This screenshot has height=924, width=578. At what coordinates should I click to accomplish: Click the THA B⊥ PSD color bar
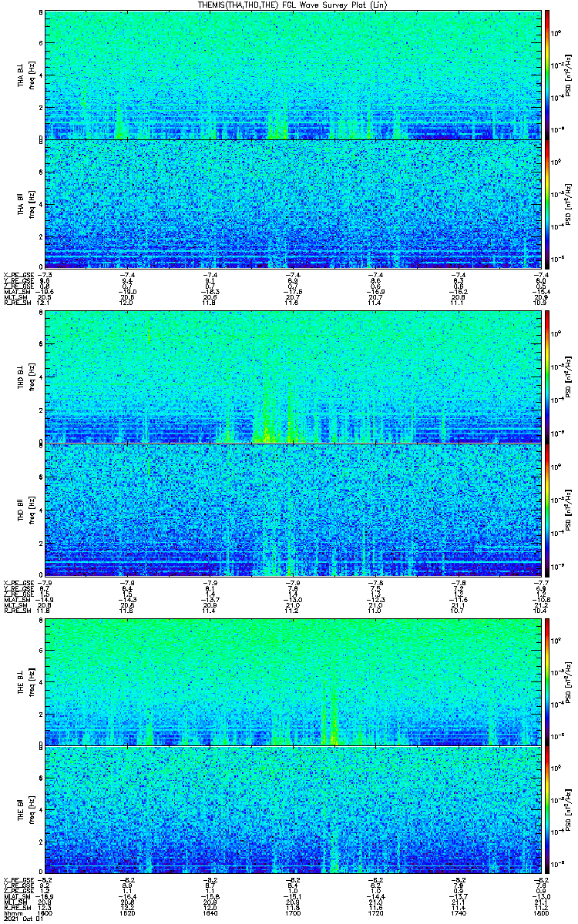click(x=547, y=75)
